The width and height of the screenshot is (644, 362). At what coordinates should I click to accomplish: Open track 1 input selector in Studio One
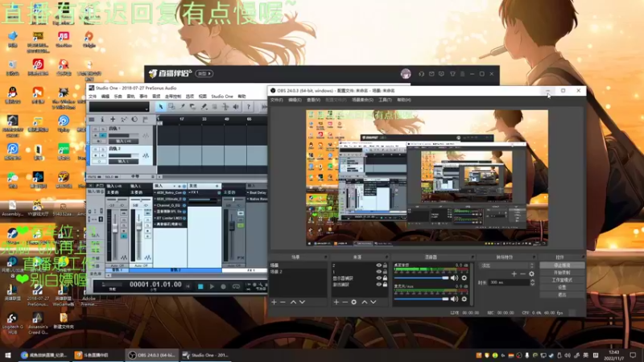(123, 141)
